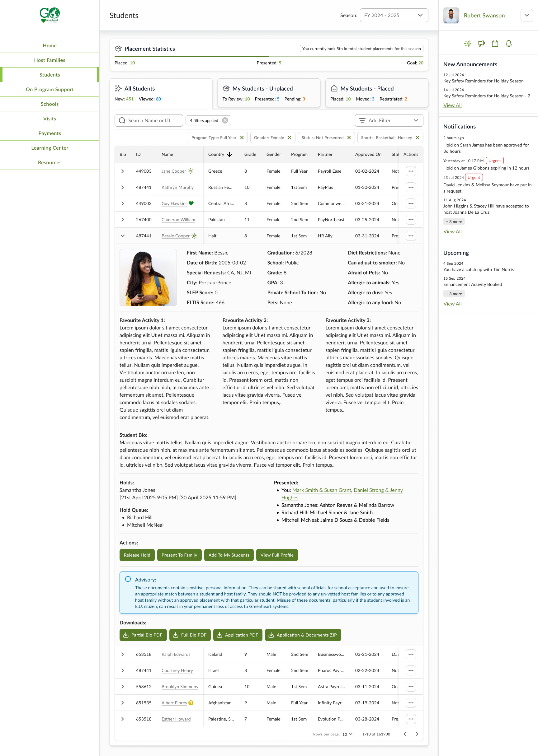Open actions menu for Jane Cooper row

click(411, 171)
